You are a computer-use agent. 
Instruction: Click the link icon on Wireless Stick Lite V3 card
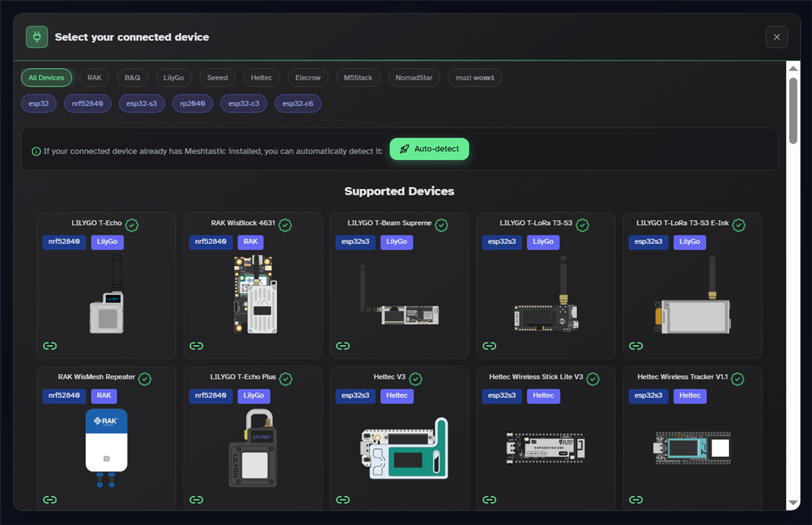[489, 499]
